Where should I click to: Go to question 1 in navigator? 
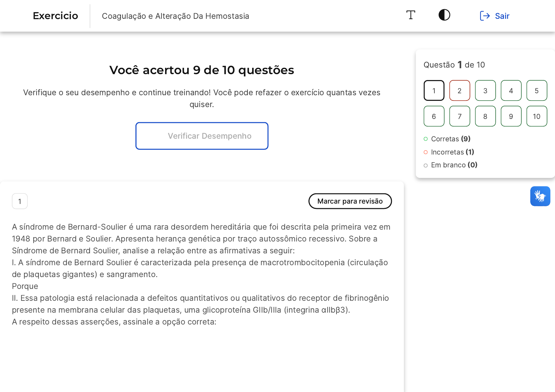(434, 91)
